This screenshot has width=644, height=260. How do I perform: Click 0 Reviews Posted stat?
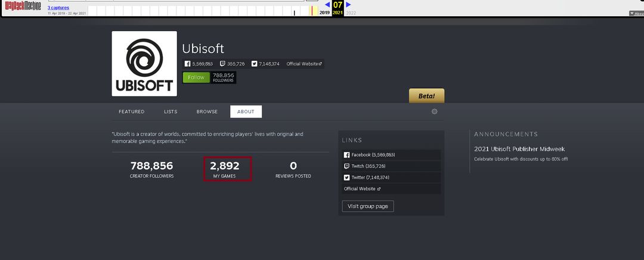point(293,169)
